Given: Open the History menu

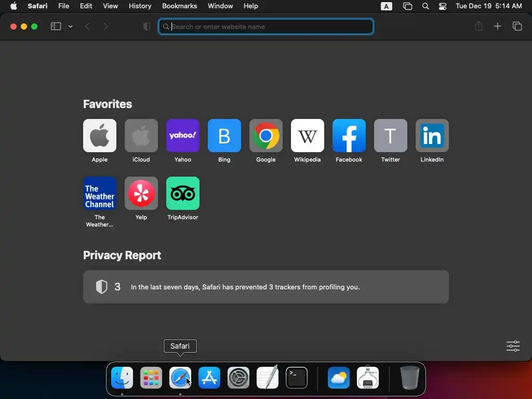Looking at the screenshot, I should (x=140, y=6).
